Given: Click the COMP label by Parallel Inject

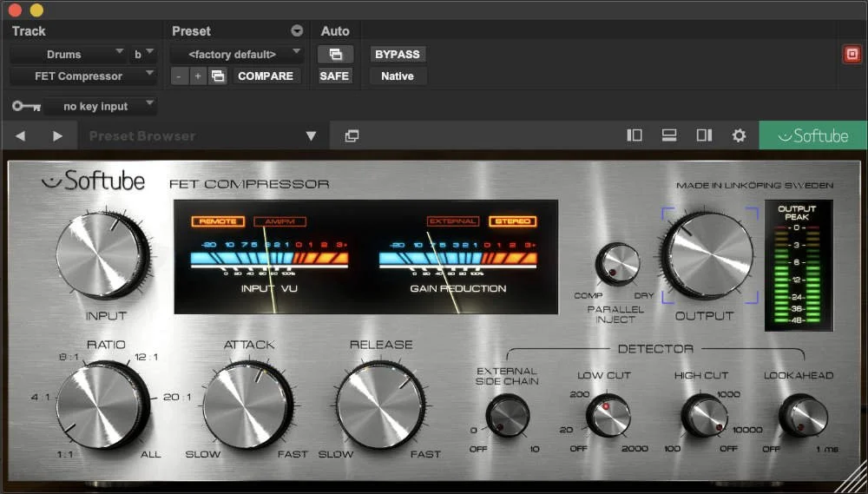Looking at the screenshot, I should click(x=589, y=296).
